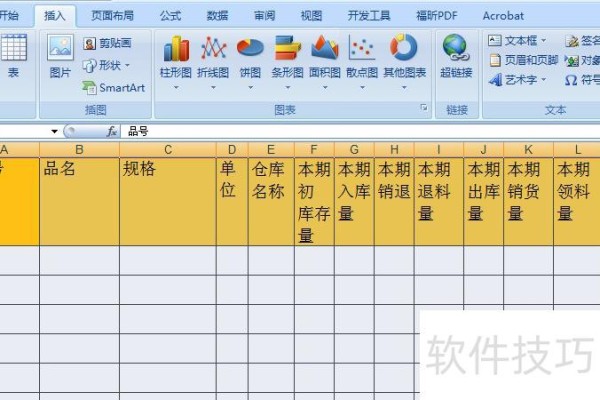The width and height of the screenshot is (600, 400).
Task: Expand dropdown arrow under 散点图
Action: click(x=362, y=88)
